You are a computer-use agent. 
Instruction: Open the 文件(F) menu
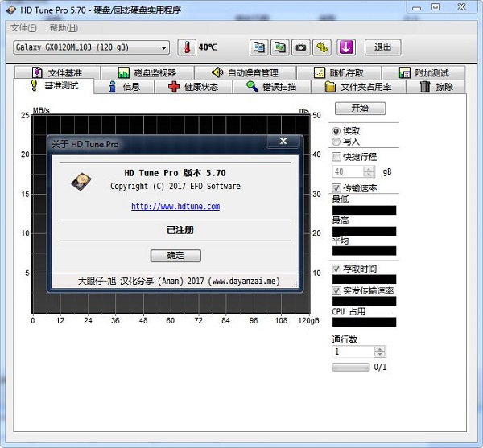[23, 27]
